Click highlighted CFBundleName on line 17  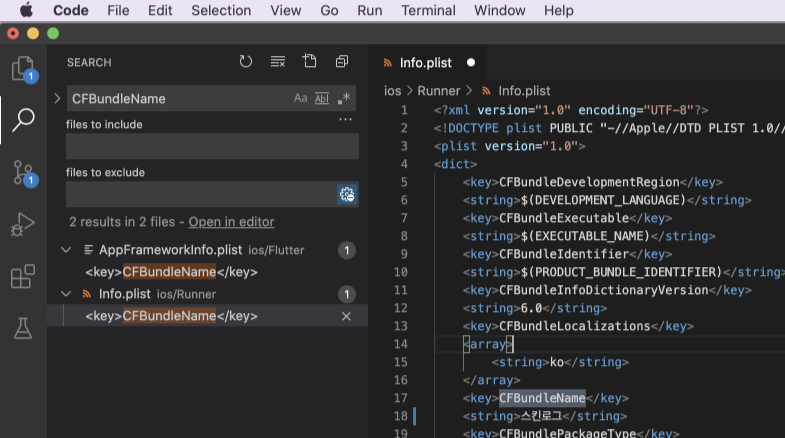pyautogui.click(x=542, y=398)
